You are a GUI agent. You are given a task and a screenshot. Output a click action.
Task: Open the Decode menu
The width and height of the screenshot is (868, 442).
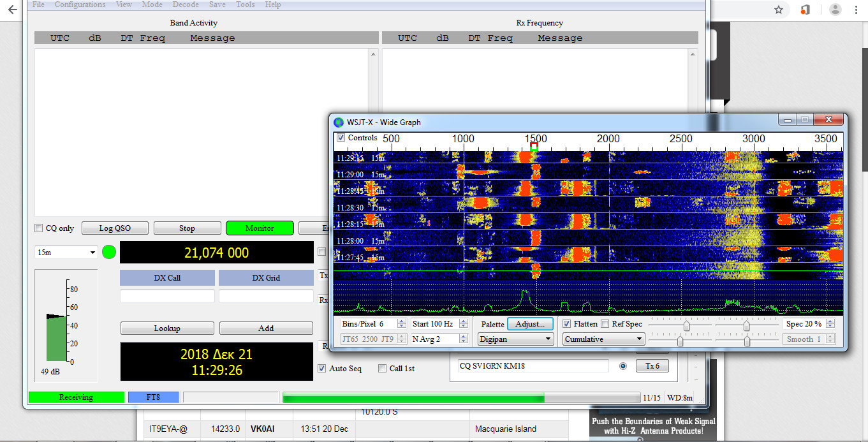coord(186,4)
